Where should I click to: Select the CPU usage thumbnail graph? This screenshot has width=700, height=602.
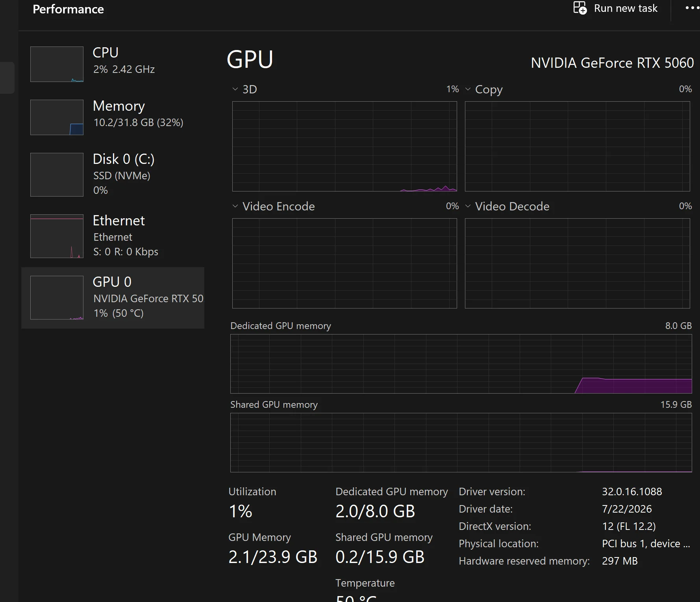point(57,64)
